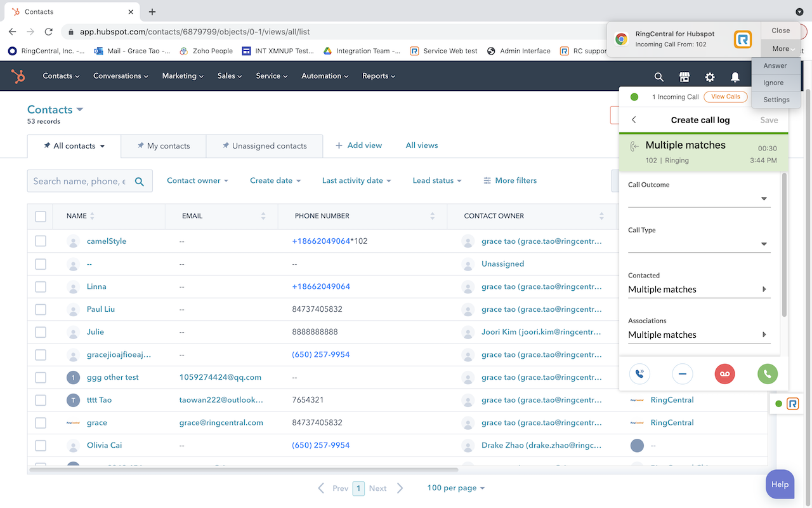Viewport: 812px width, 508px height.
Task: Open the notifications bell
Action: (x=735, y=76)
